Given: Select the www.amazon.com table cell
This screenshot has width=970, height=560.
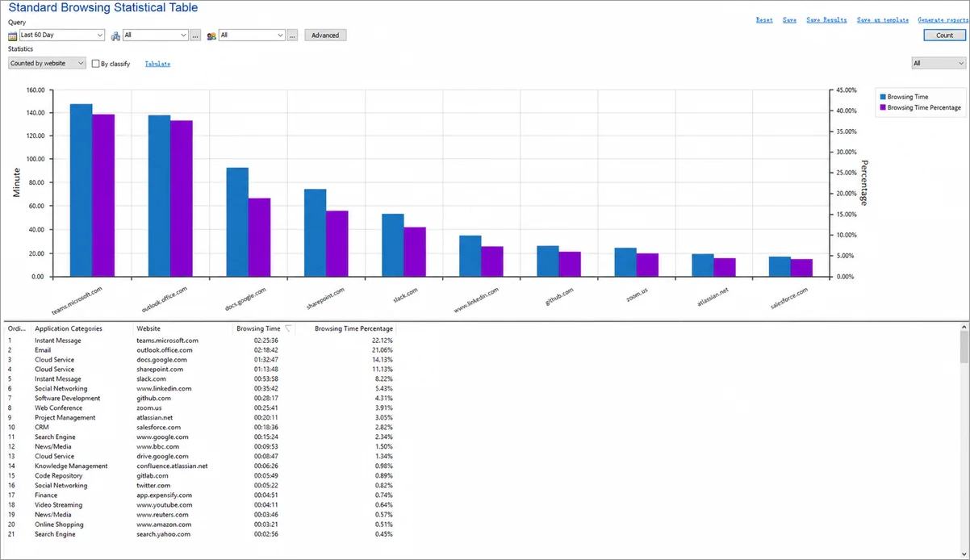Looking at the screenshot, I should coord(164,524).
